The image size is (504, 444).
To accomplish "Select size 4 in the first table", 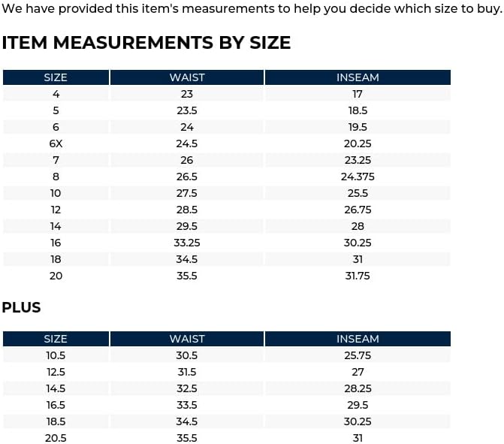I will coord(56,94).
